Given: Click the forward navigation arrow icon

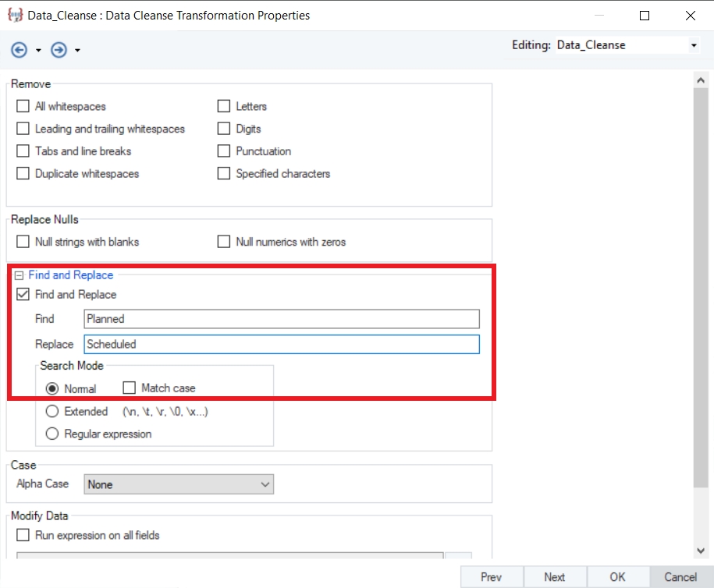Looking at the screenshot, I should (x=59, y=50).
